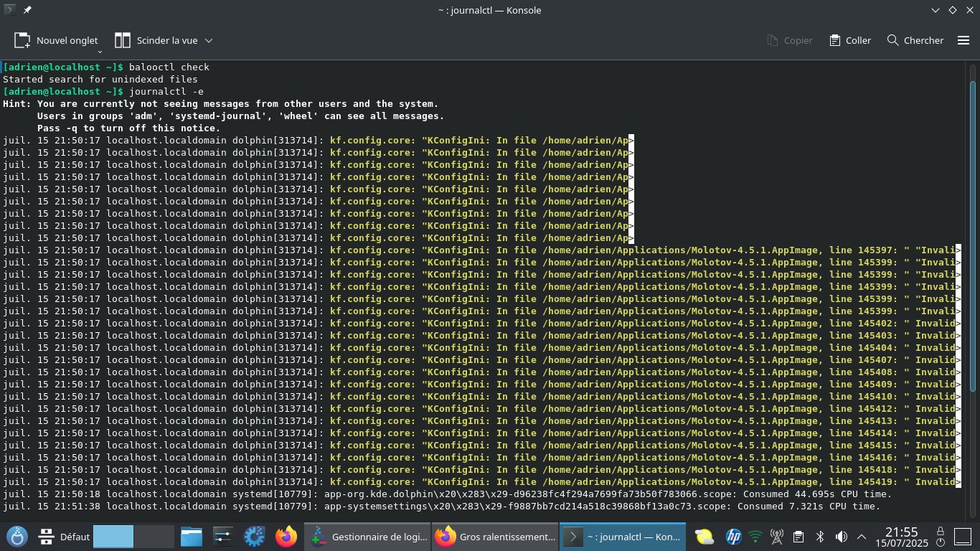
Task: Open the clock showing 21:55
Action: [x=901, y=536]
